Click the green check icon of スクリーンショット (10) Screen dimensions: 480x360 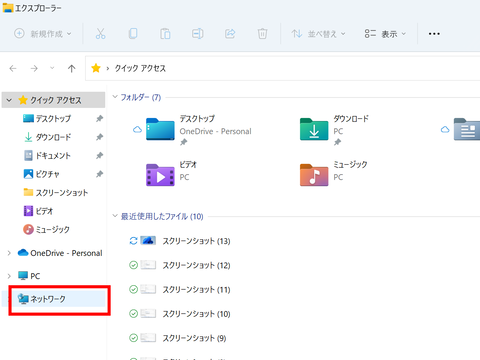(133, 314)
